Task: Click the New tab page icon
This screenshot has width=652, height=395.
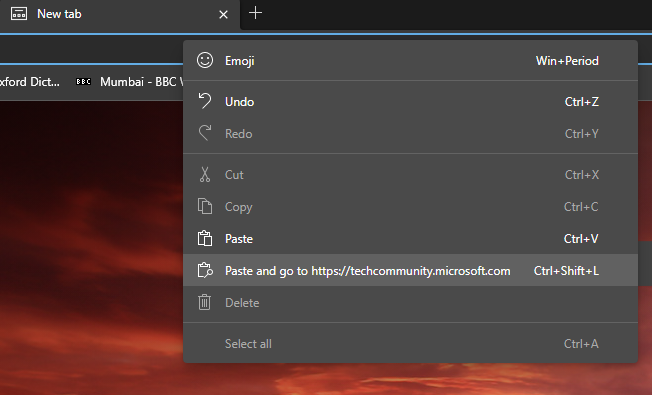Action: tap(19, 14)
